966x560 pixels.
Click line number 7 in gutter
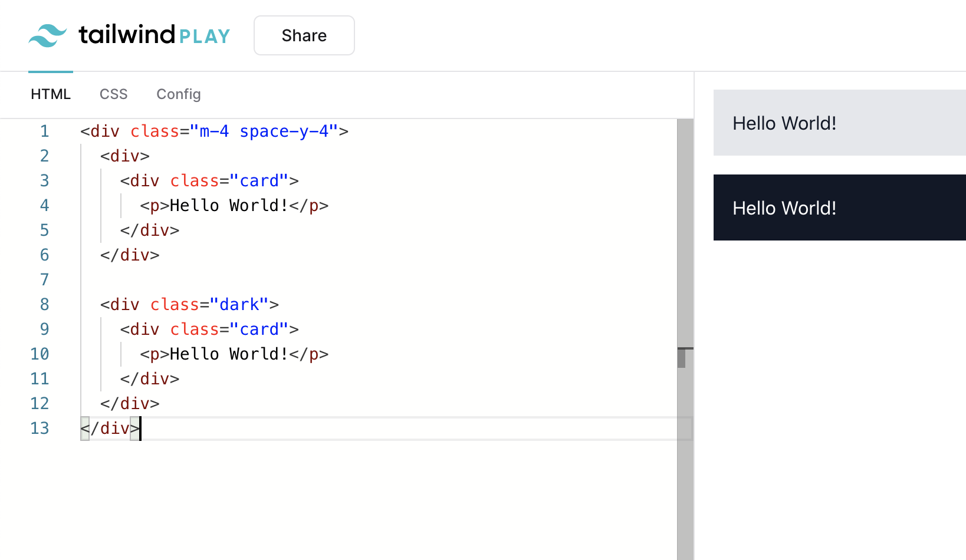[x=44, y=280]
